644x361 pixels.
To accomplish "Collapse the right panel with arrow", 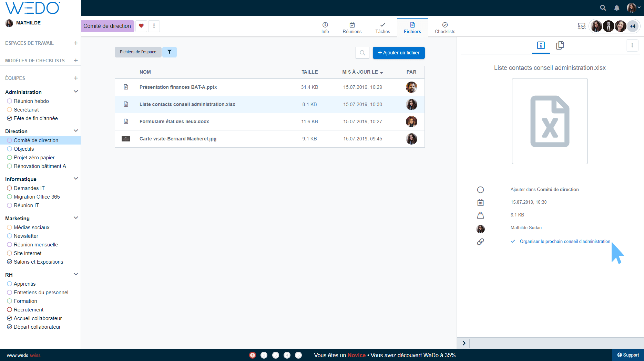I will coord(464,343).
